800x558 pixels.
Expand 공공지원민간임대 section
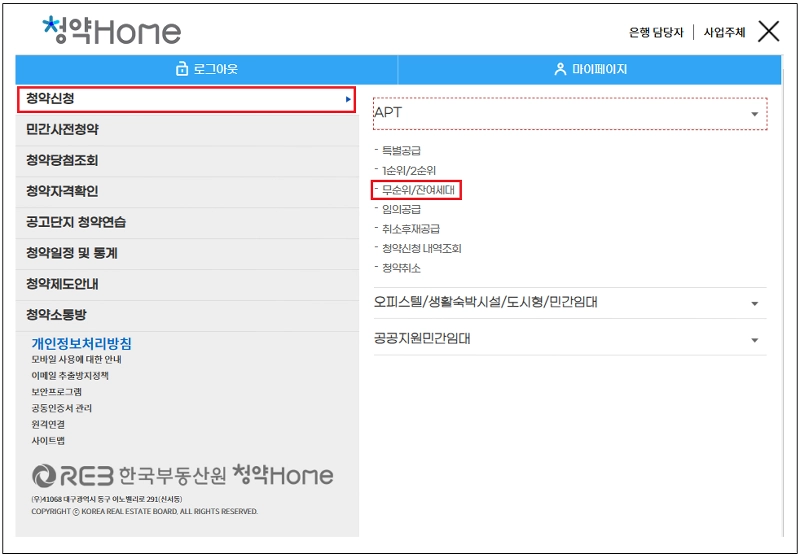point(570,339)
